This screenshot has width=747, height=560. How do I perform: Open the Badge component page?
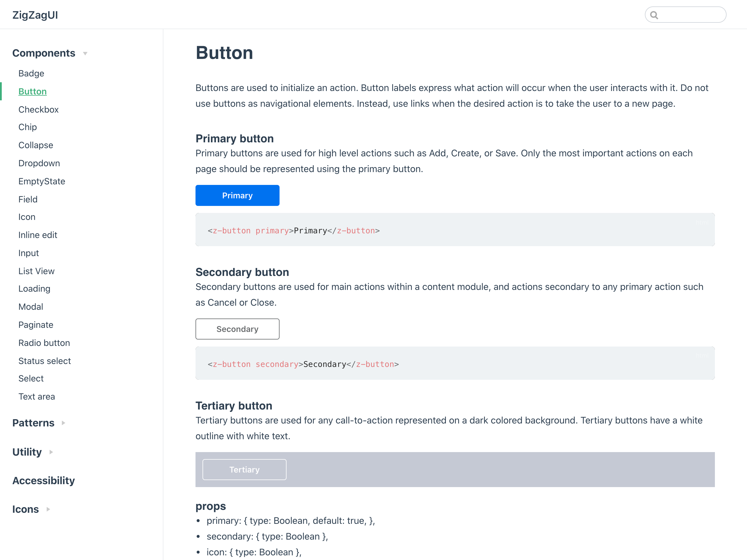point(31,73)
